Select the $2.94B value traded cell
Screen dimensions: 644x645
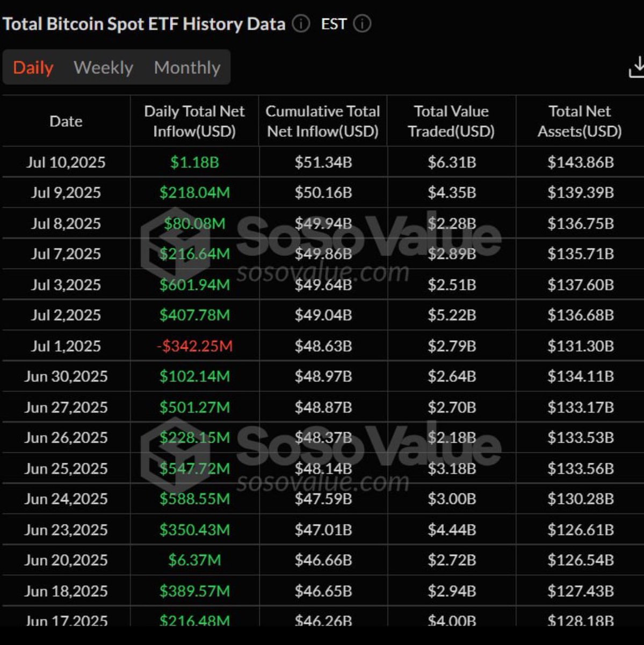[452, 591]
